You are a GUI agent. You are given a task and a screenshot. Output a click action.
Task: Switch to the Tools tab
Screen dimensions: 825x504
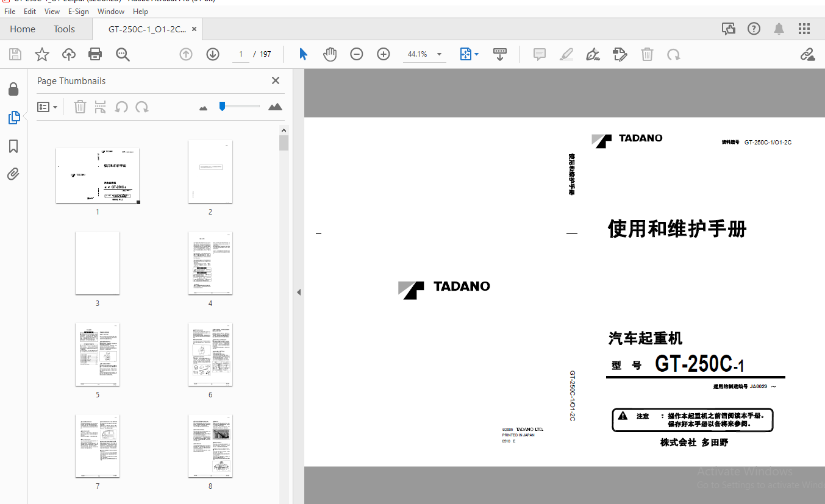pyautogui.click(x=64, y=29)
